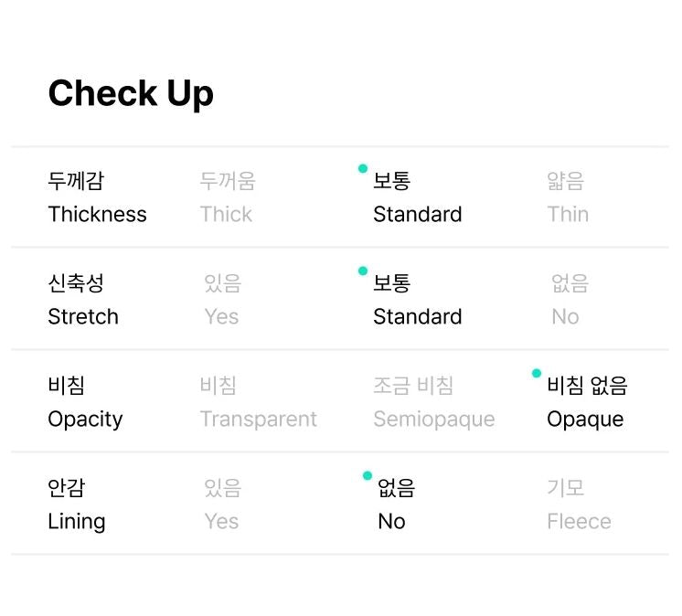Choose Standard in the Thickness row
682x616 pixels.
click(417, 197)
